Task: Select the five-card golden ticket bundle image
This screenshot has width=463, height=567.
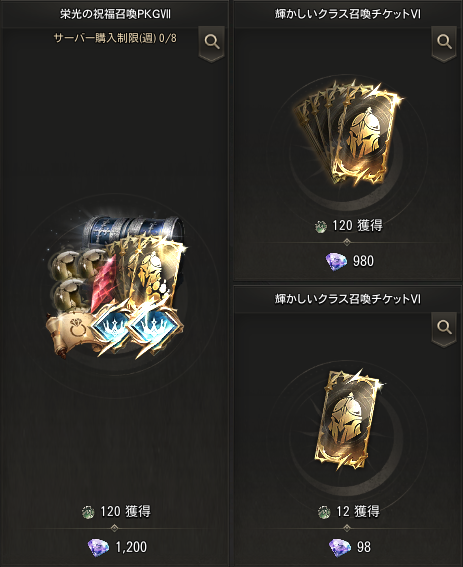Action: point(349,133)
